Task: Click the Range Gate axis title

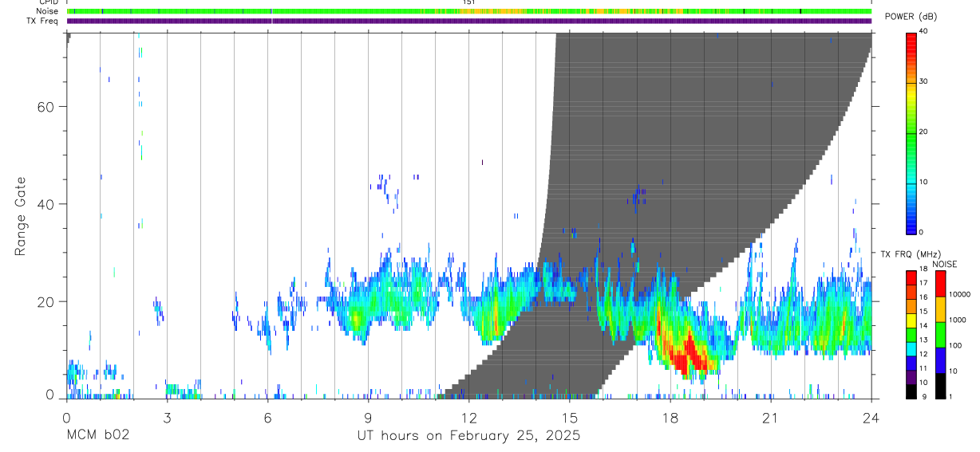Action: tap(20, 216)
